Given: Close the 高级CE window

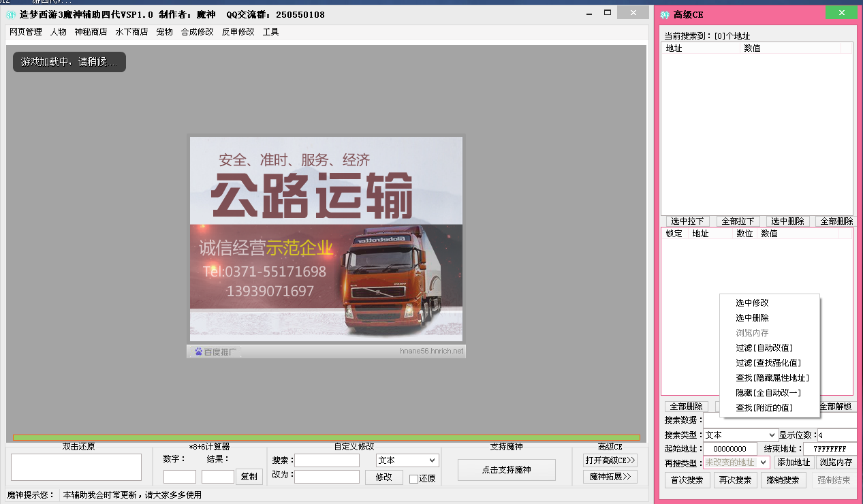Looking at the screenshot, I should coord(841,12).
